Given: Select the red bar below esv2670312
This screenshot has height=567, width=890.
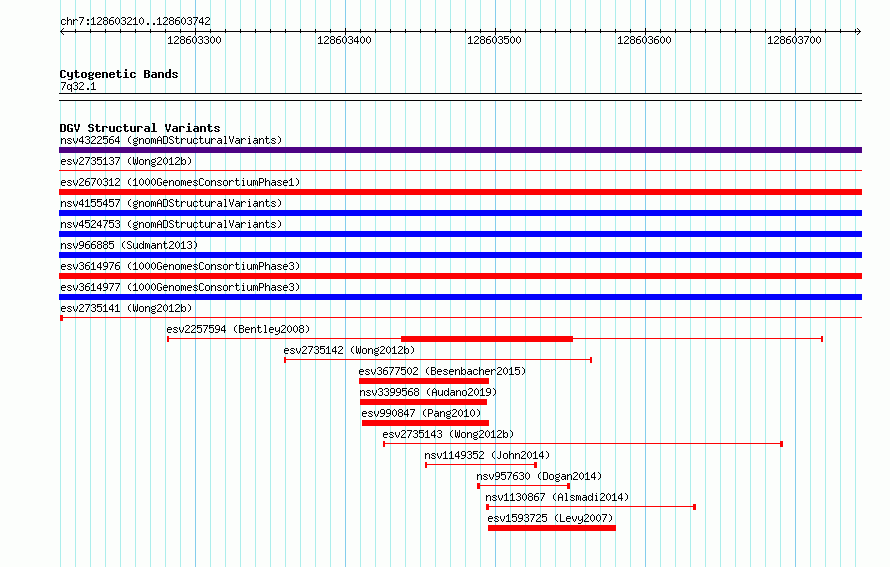Looking at the screenshot, I should tap(460, 192).
